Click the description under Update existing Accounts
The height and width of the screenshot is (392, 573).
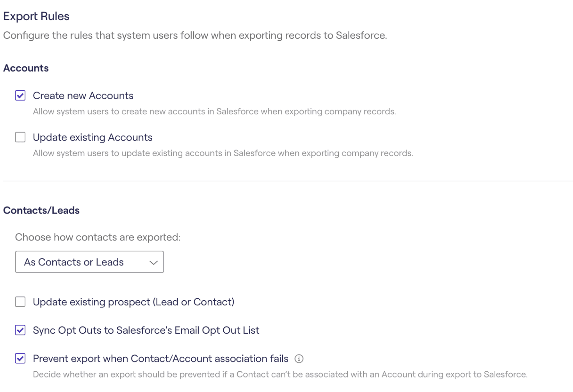[223, 153]
